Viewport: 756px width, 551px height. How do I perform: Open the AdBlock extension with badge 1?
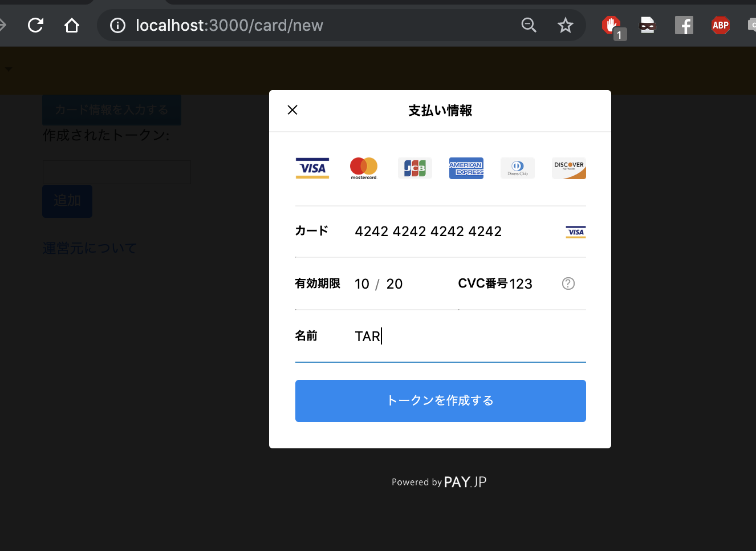tap(611, 25)
